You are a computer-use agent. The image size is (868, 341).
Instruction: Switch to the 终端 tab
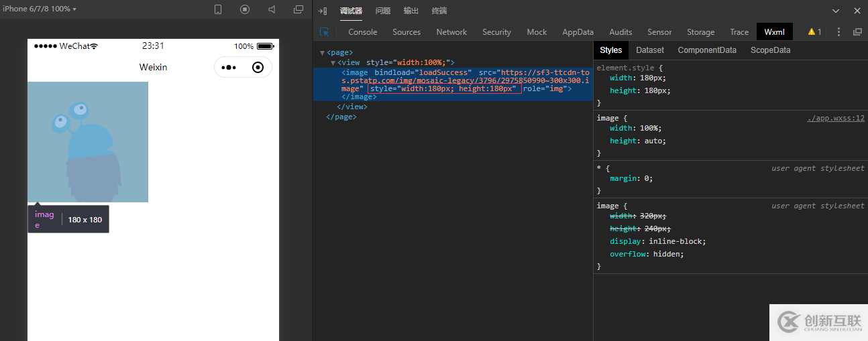point(439,11)
